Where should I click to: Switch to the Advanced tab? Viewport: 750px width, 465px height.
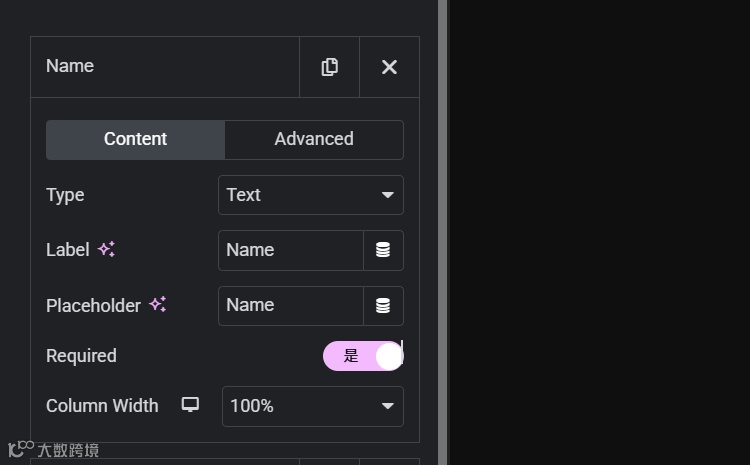point(314,139)
